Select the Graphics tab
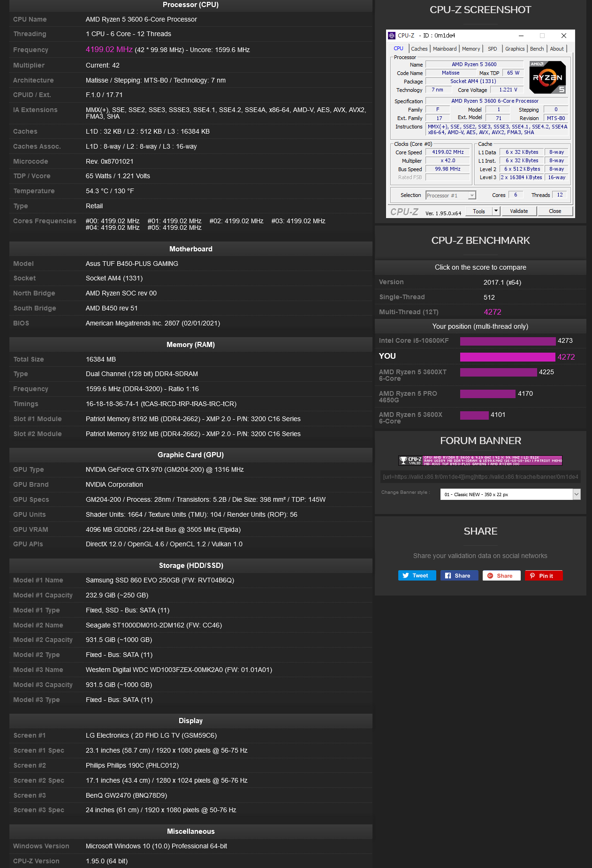 (515, 49)
